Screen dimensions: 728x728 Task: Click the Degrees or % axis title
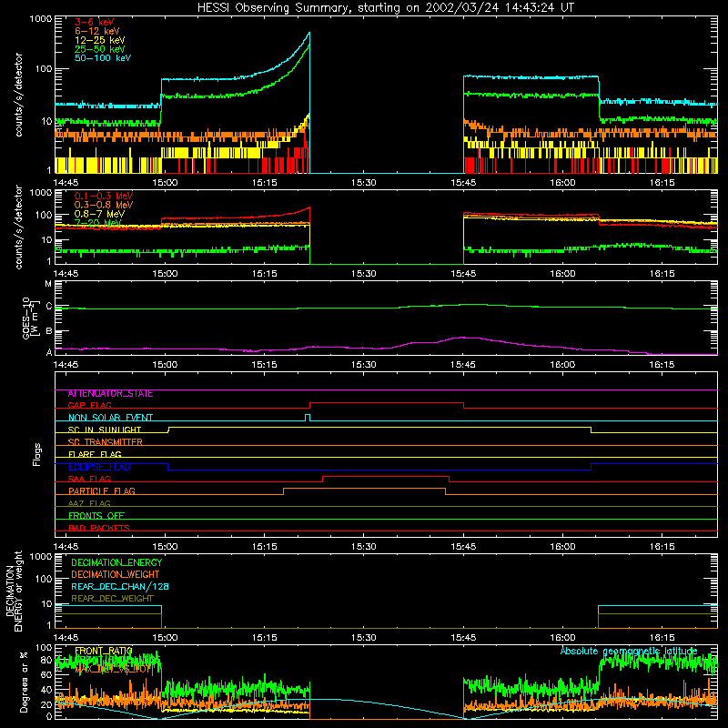click(x=25, y=682)
